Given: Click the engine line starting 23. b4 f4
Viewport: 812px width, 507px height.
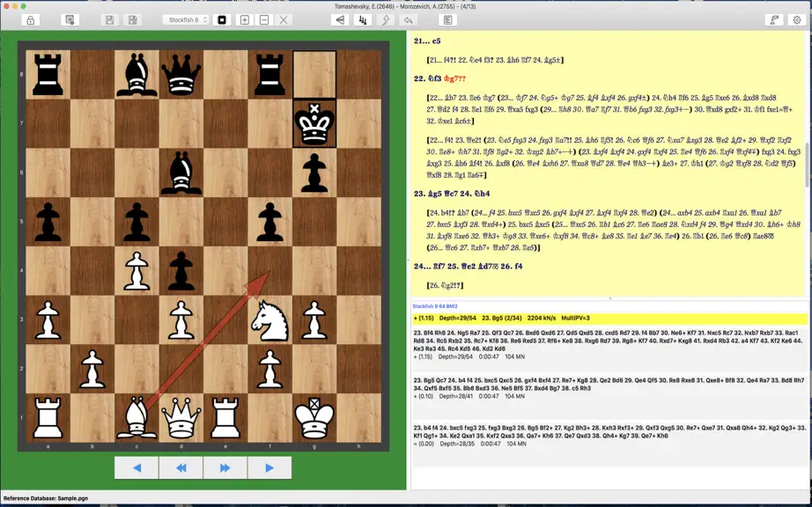Looking at the screenshot, I should tap(610, 431).
